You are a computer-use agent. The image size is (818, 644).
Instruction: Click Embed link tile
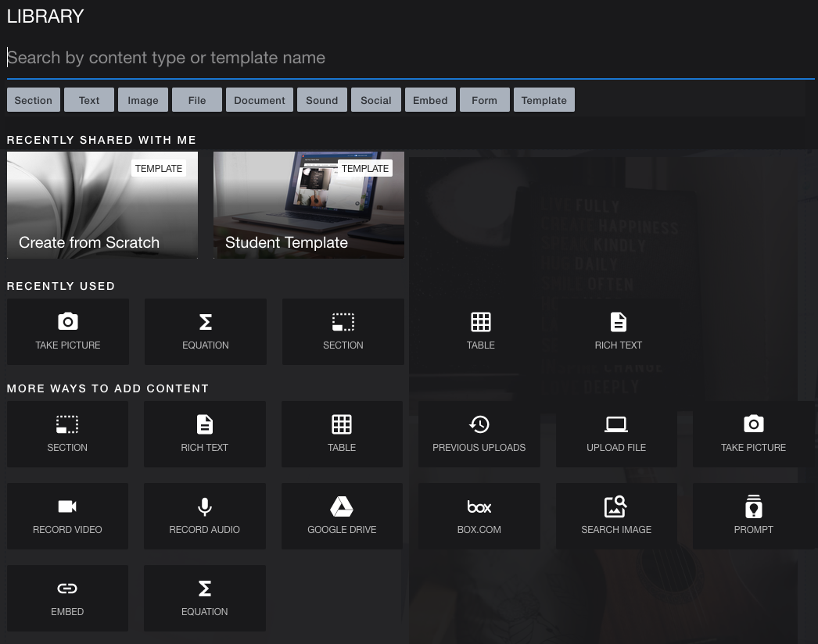pyautogui.click(x=67, y=598)
